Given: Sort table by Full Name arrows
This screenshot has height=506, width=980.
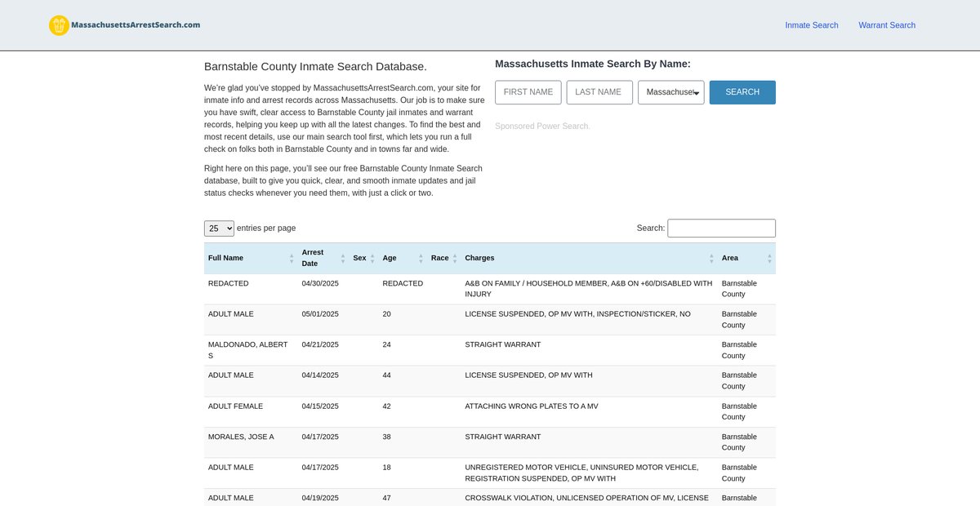Looking at the screenshot, I should click(x=292, y=258).
